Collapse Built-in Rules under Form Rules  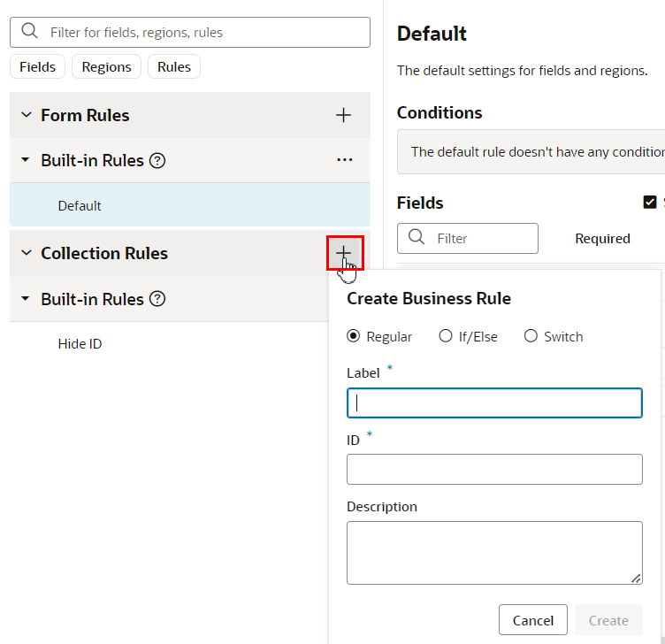click(26, 160)
